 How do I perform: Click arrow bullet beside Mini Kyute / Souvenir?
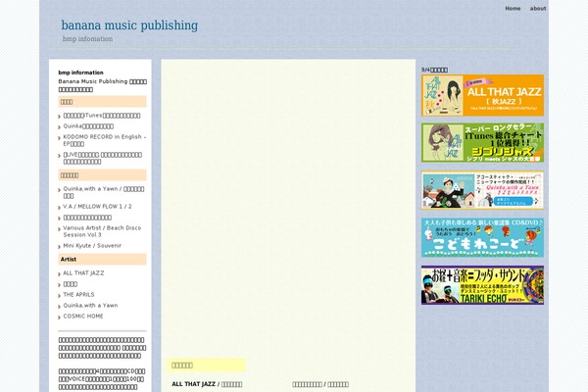pos(59,247)
